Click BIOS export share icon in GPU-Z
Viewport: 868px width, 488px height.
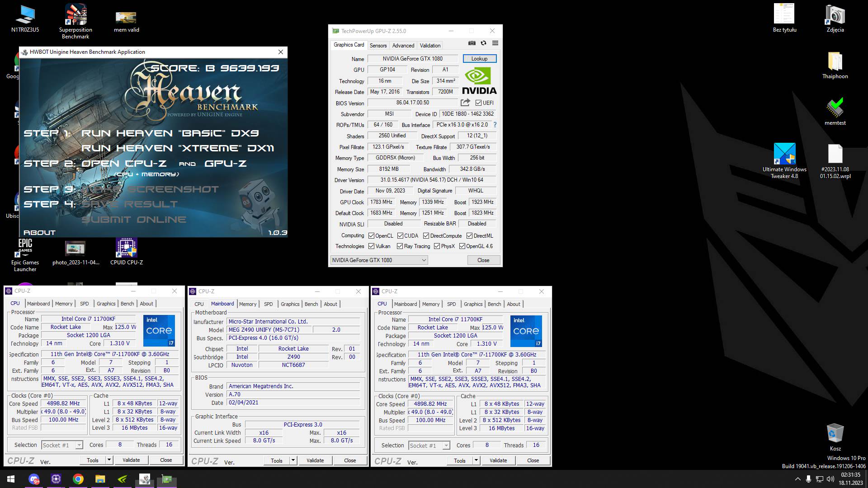click(x=465, y=103)
